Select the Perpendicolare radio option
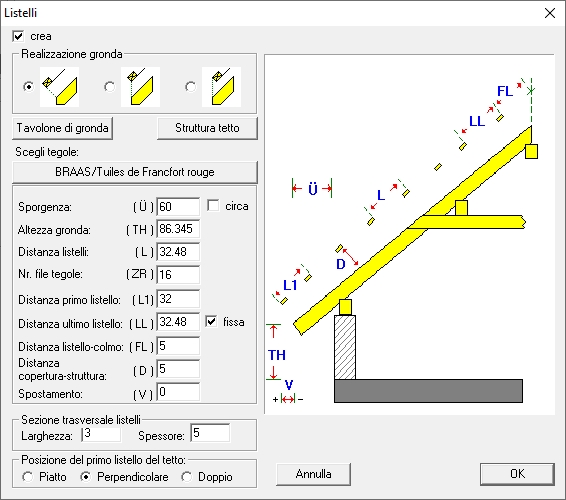Screen dimensions: 566x500 (86, 477)
